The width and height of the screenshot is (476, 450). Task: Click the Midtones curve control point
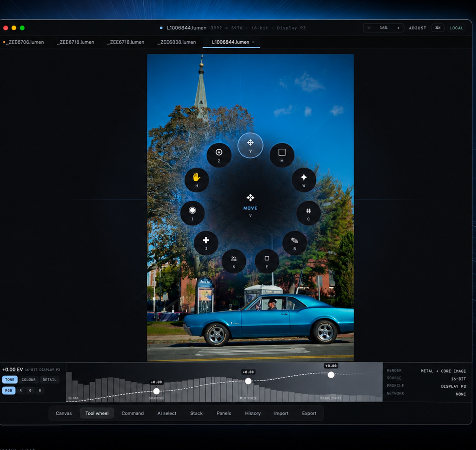pos(248,381)
